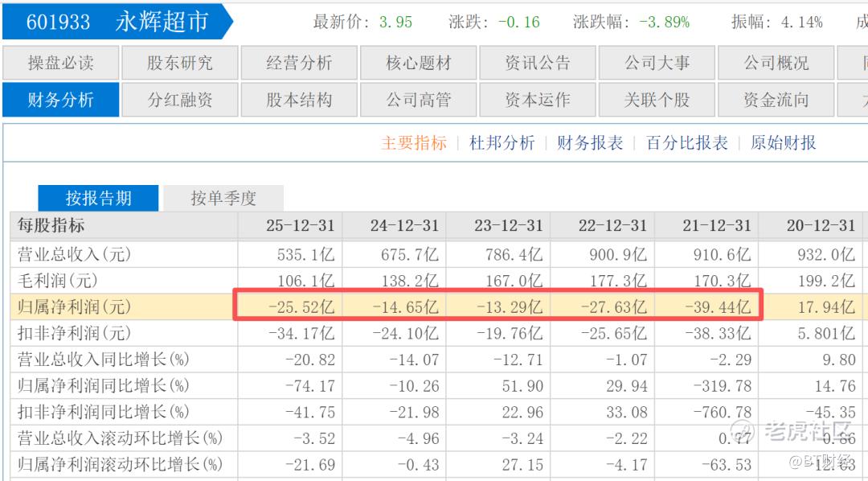Open the 分红融资 tab
The height and width of the screenshot is (481, 868).
pyautogui.click(x=180, y=101)
